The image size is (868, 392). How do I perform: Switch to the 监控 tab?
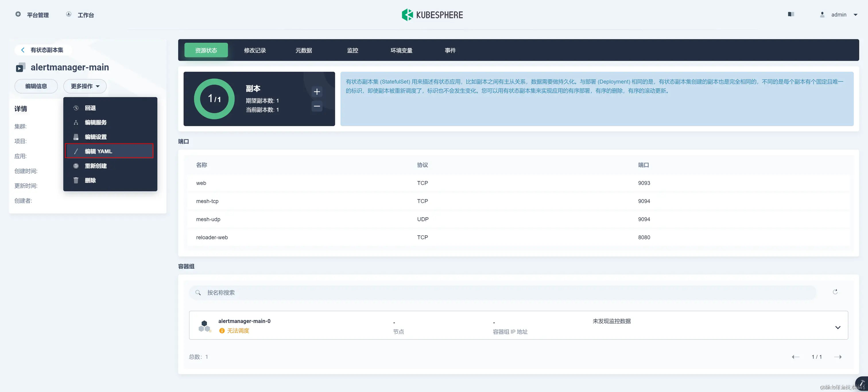click(352, 50)
